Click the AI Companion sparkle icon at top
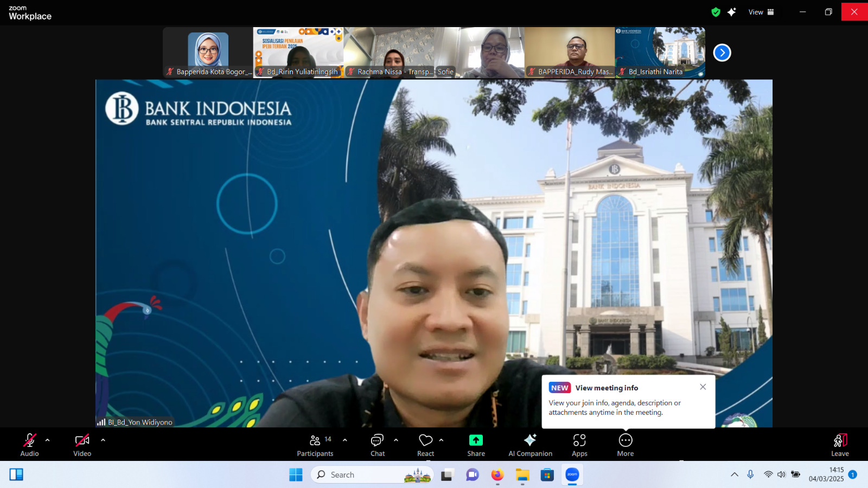 pos(732,12)
